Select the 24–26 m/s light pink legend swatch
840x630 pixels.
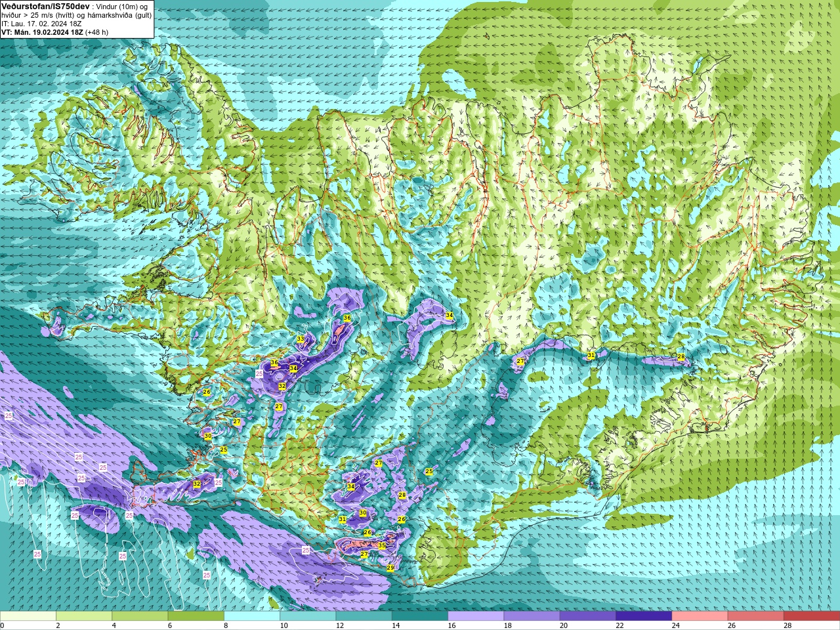tap(700, 616)
